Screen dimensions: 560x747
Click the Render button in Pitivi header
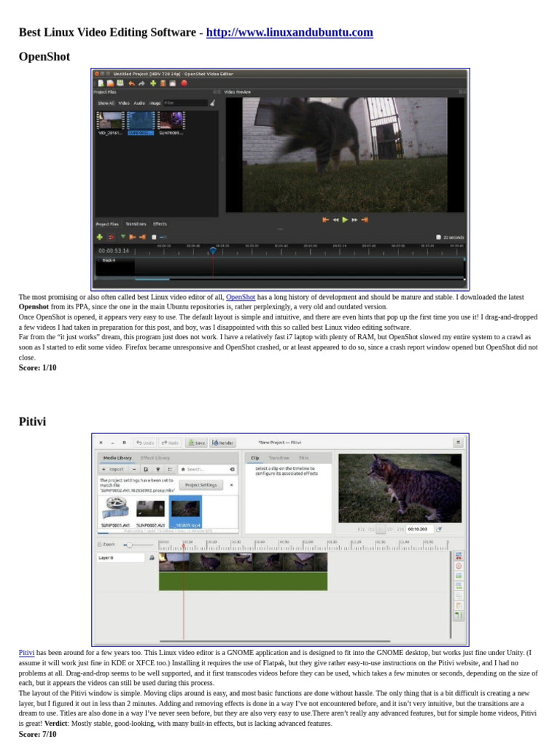[222, 443]
